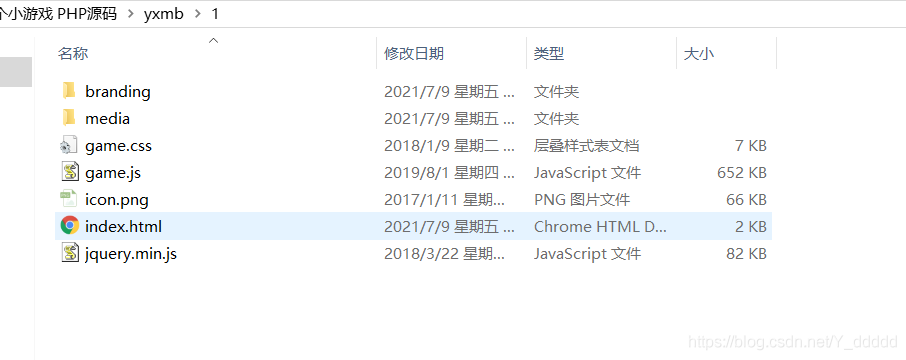
Task: Click the game.css file icon
Action: [69, 146]
